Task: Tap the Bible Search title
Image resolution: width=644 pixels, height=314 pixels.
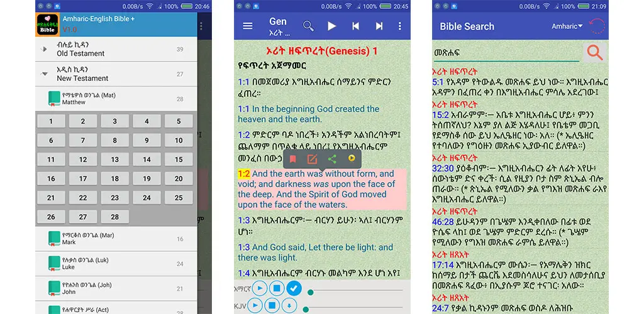Action: click(x=467, y=26)
